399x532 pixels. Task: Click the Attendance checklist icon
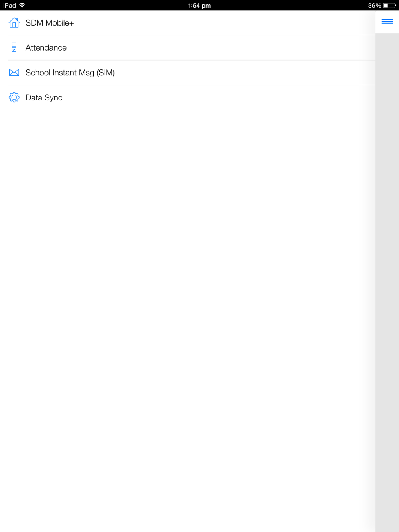[14, 47]
